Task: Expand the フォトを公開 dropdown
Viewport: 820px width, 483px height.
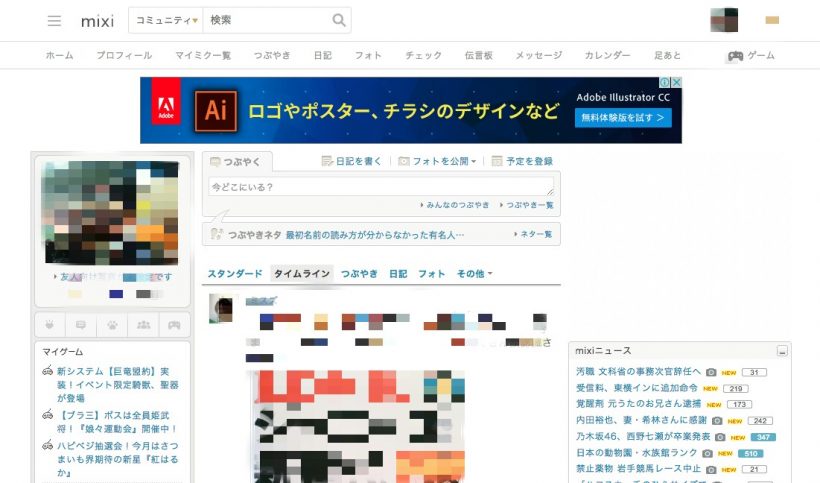Action: (x=437, y=161)
